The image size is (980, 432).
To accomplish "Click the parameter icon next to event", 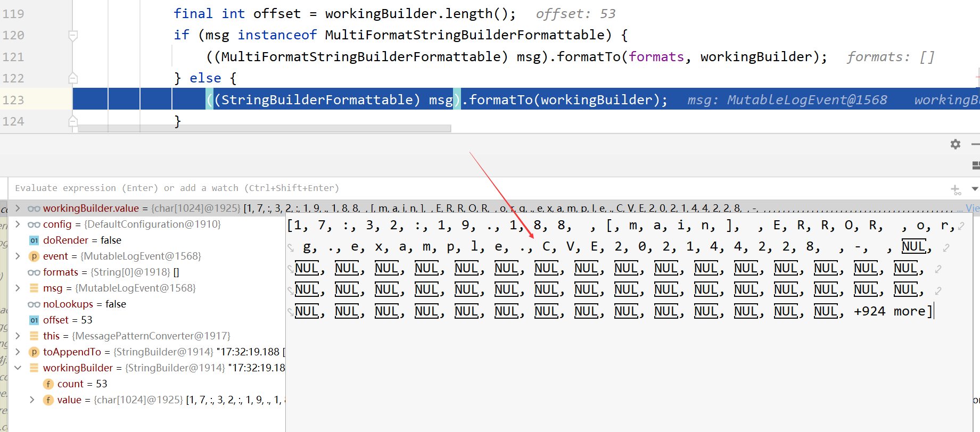I will click(34, 256).
